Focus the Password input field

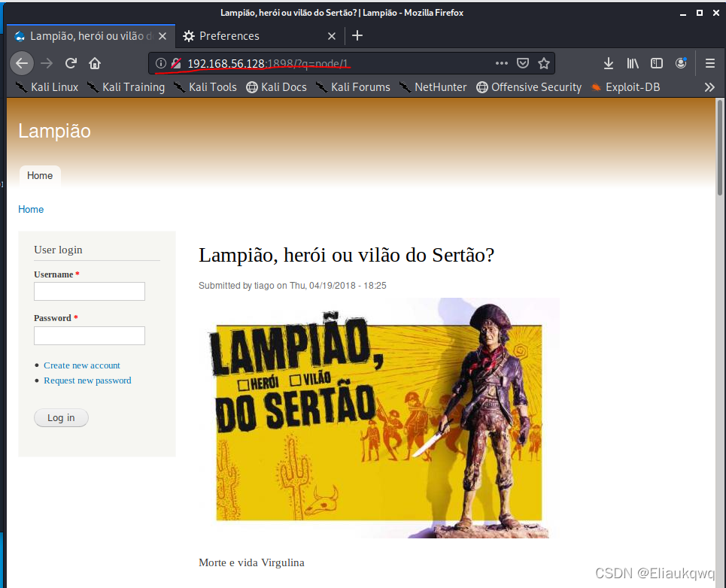[90, 336]
